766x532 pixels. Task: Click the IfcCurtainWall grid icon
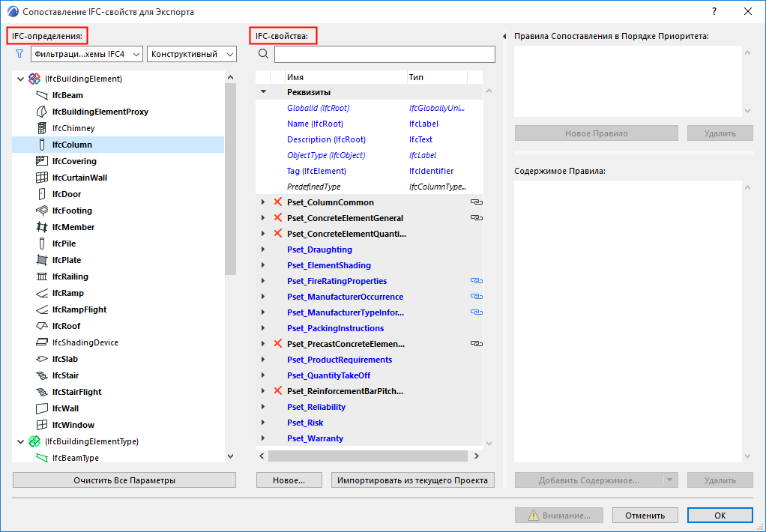pyautogui.click(x=42, y=178)
